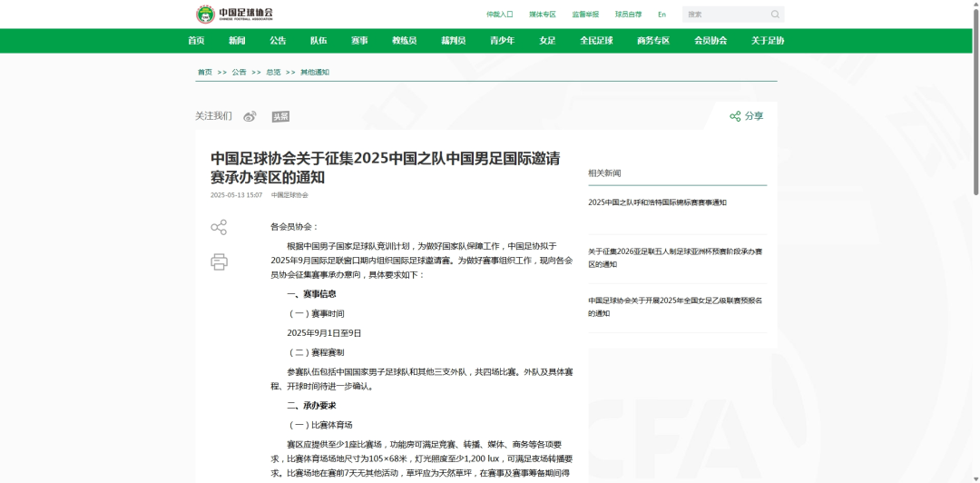This screenshot has width=980, height=483.
Task: Click the heading 二、承办要求
Action: (311, 406)
